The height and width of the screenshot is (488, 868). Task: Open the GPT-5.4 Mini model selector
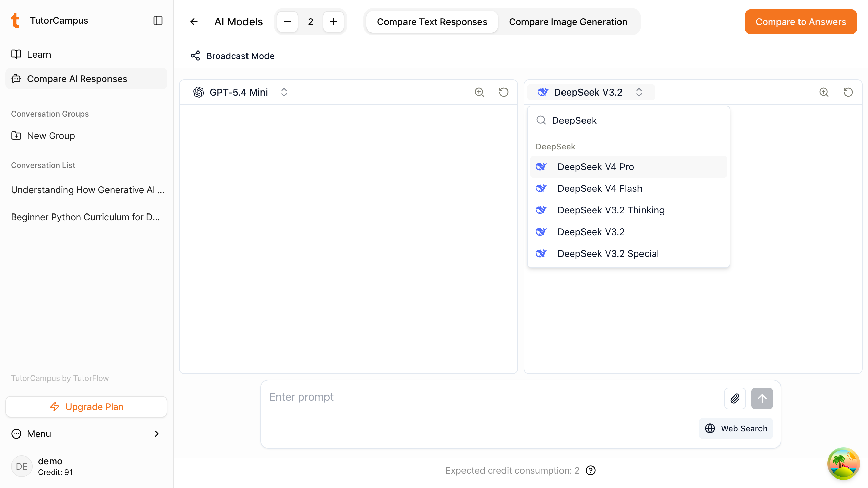[240, 92]
